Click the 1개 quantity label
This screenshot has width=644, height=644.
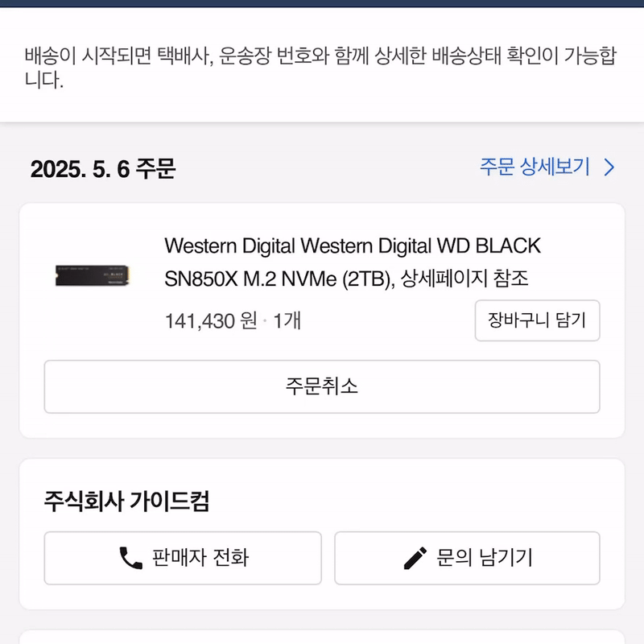pyautogui.click(x=287, y=320)
